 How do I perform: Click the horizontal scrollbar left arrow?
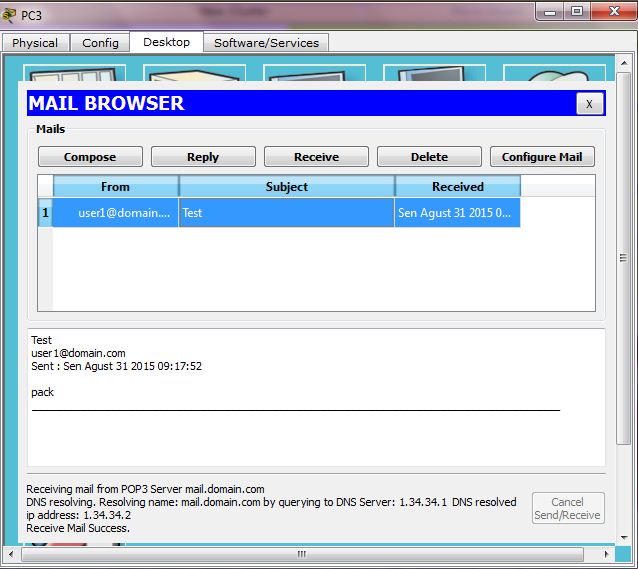point(11,554)
